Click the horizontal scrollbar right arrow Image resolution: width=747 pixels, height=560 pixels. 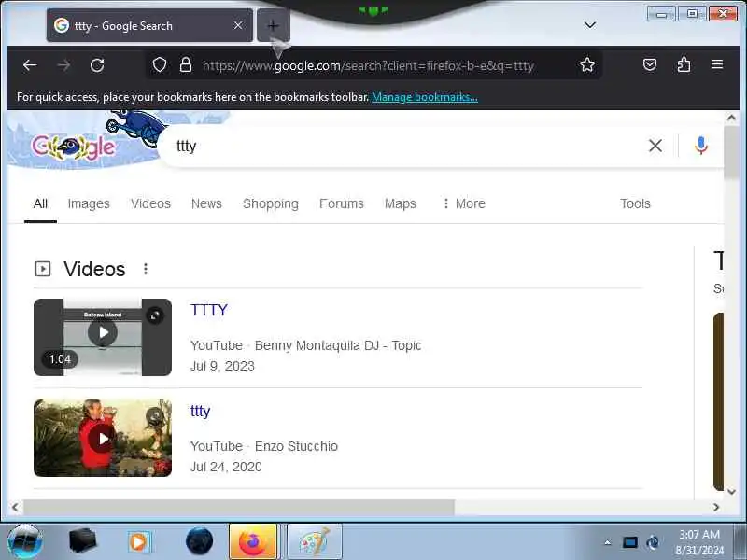[x=716, y=507]
